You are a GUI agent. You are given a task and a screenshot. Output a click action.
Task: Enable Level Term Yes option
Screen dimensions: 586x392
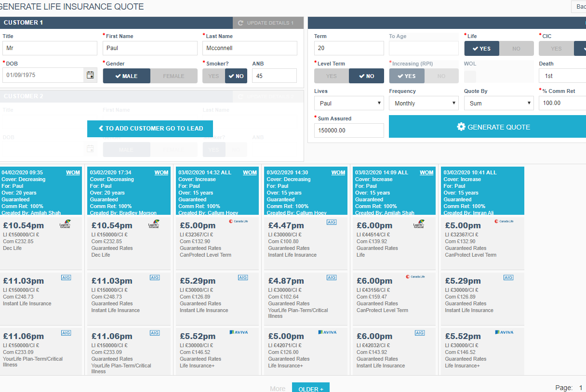point(331,76)
